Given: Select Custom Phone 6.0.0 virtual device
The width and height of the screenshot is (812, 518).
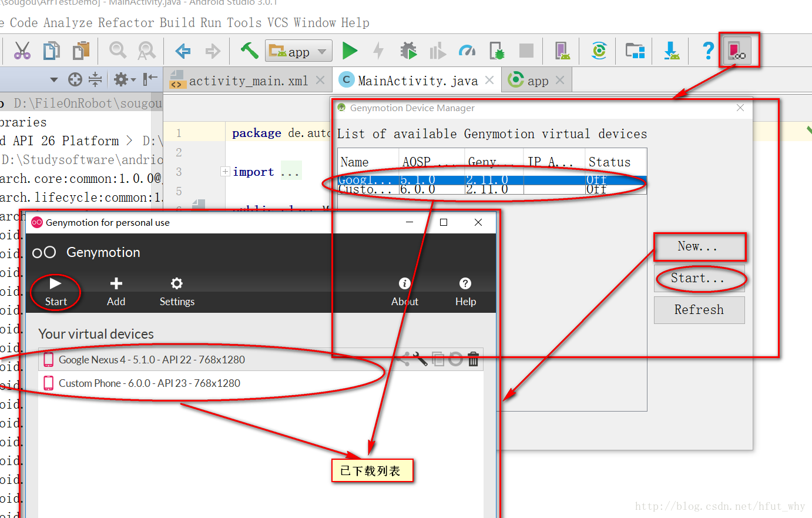Looking at the screenshot, I should coord(261,383).
